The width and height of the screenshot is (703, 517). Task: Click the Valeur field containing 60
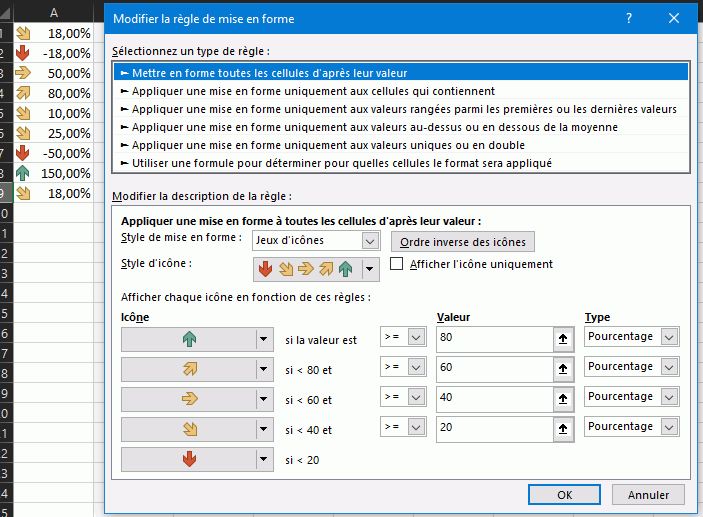[495, 369]
